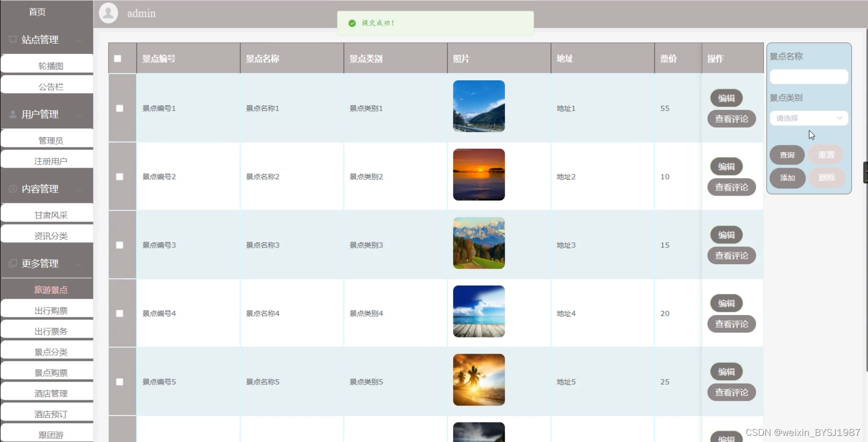Check the row for 景点编号5
This screenshot has height=442, width=868.
[119, 382]
